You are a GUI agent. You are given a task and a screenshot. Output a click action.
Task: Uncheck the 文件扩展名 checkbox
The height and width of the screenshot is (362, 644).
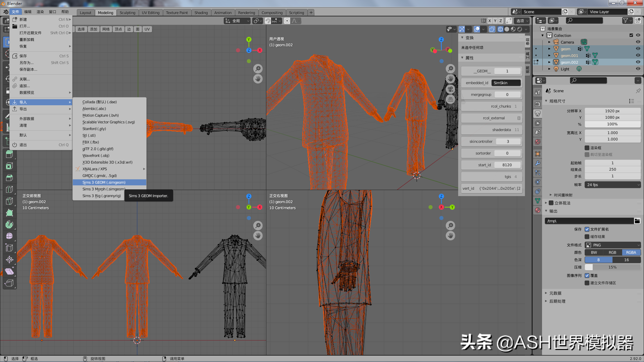(x=587, y=229)
